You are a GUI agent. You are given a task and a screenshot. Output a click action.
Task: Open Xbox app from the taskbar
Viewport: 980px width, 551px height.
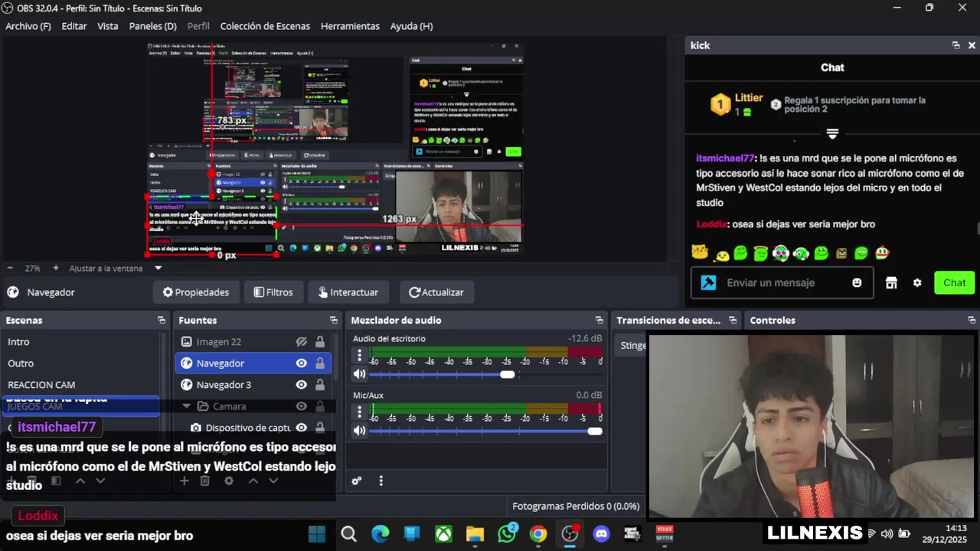tap(443, 533)
